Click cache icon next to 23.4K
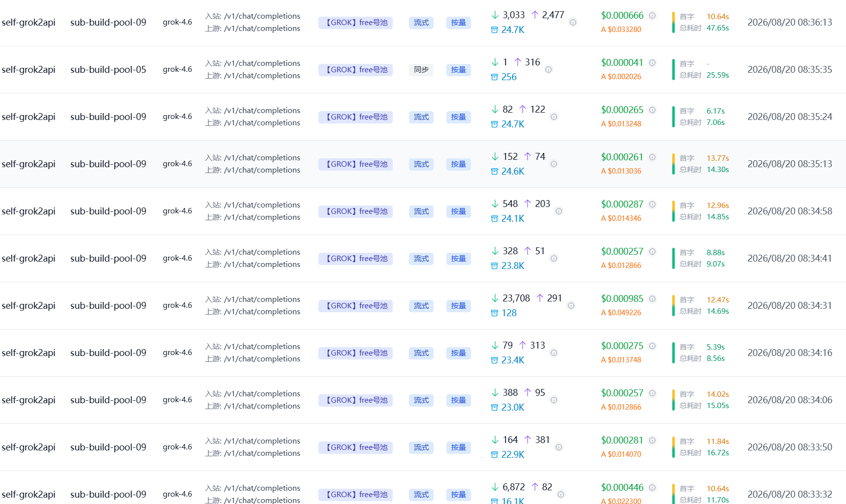 point(495,360)
